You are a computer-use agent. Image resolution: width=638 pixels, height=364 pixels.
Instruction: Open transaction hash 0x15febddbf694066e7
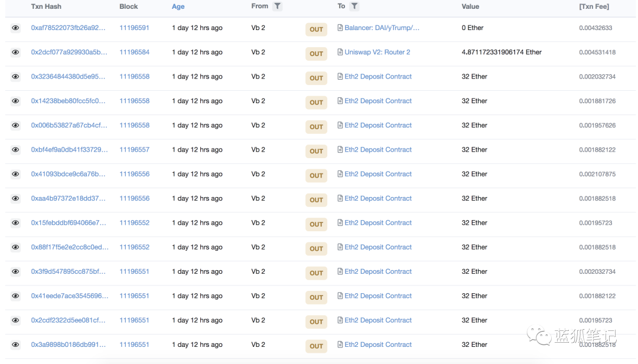[69, 223]
